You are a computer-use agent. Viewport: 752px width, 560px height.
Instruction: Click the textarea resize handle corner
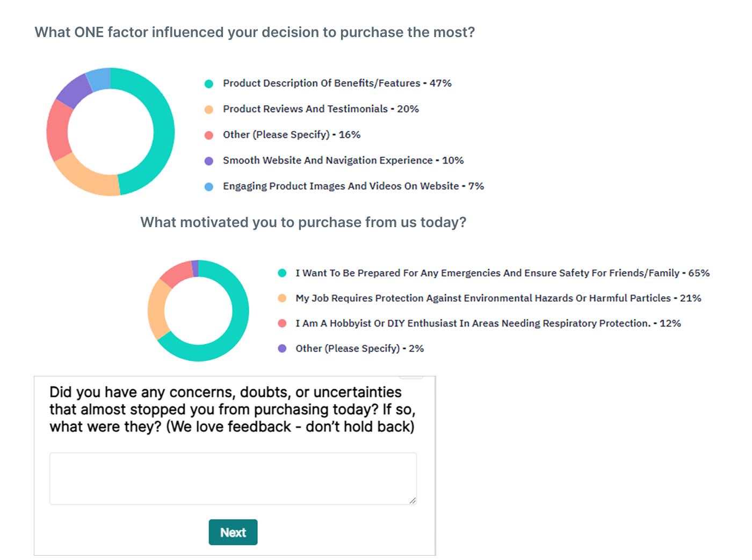click(413, 500)
